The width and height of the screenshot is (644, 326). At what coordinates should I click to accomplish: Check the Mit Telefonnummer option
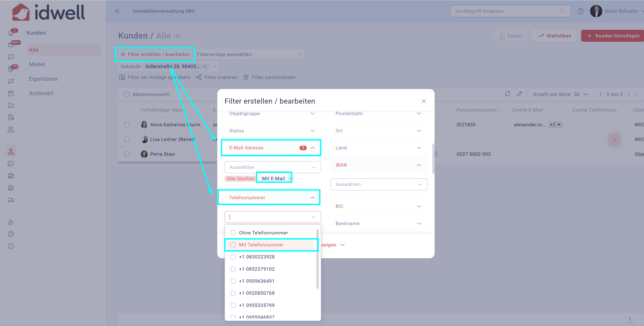pyautogui.click(x=233, y=245)
